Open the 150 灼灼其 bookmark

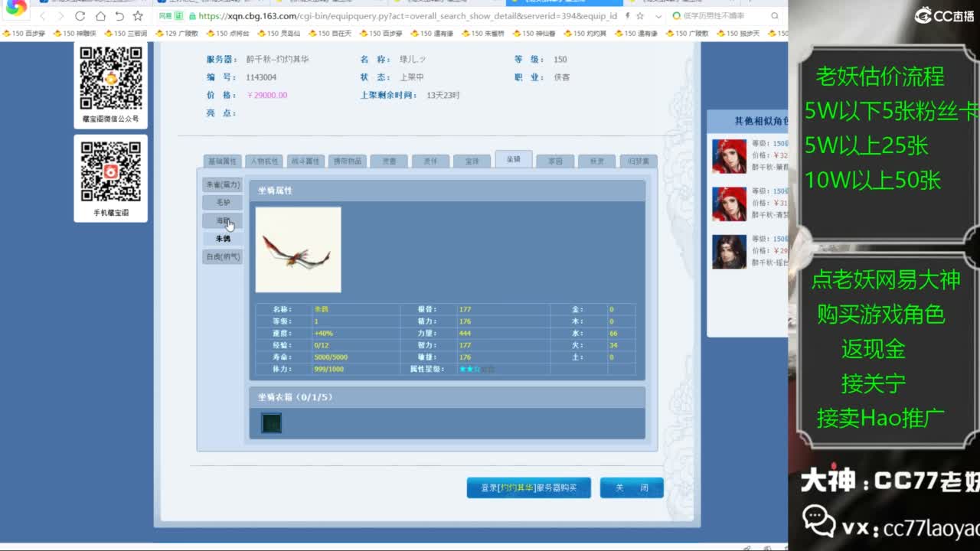(585, 34)
